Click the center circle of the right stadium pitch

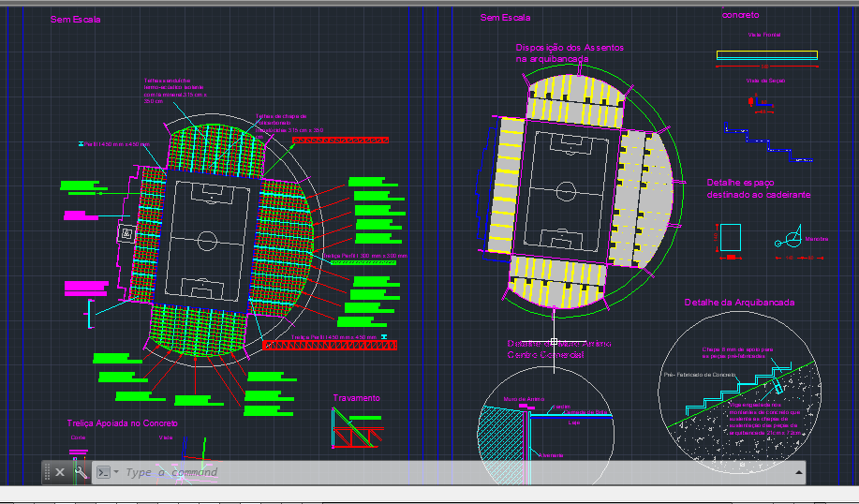(x=566, y=191)
